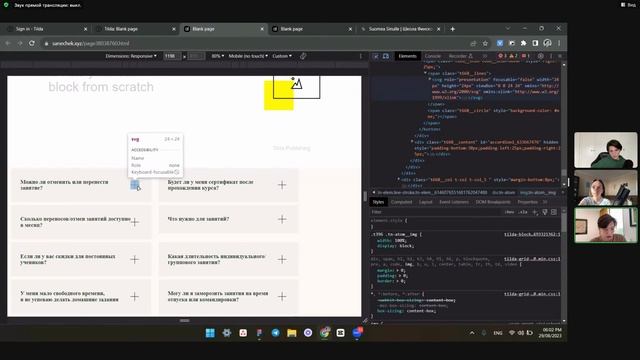Click the address bar URL
640x360 pixels.
click(91, 43)
